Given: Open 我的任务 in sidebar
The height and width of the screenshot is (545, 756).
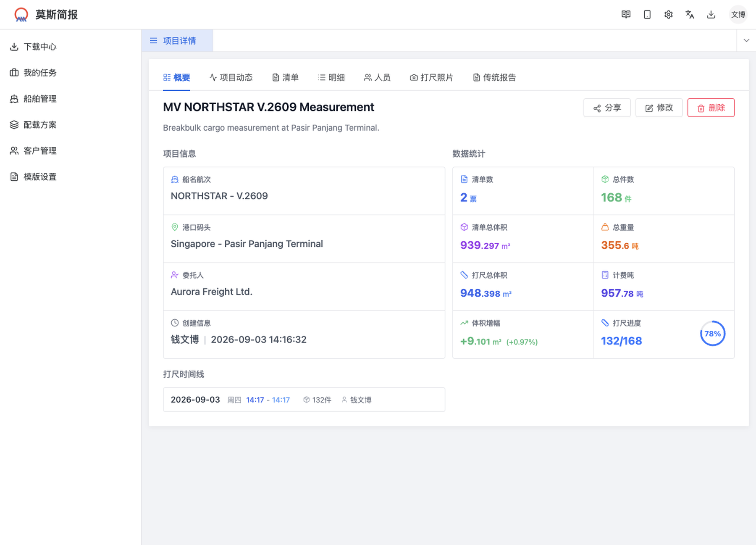Looking at the screenshot, I should click(71, 73).
